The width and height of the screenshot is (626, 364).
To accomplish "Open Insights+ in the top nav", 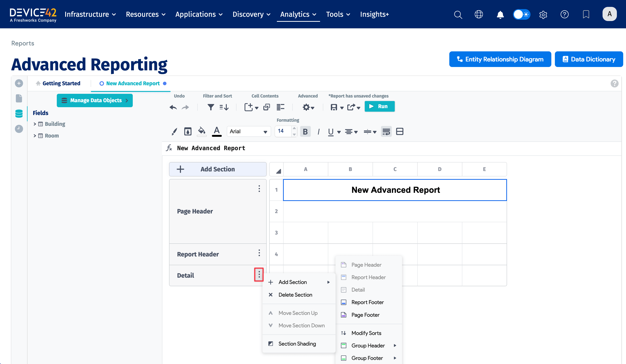I will click(374, 14).
